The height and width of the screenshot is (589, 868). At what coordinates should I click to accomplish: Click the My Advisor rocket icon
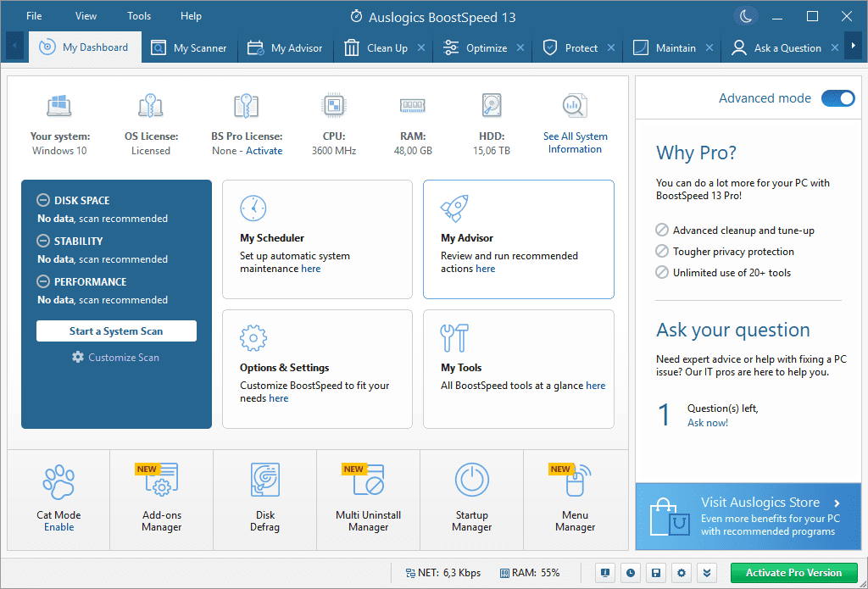[x=454, y=208]
